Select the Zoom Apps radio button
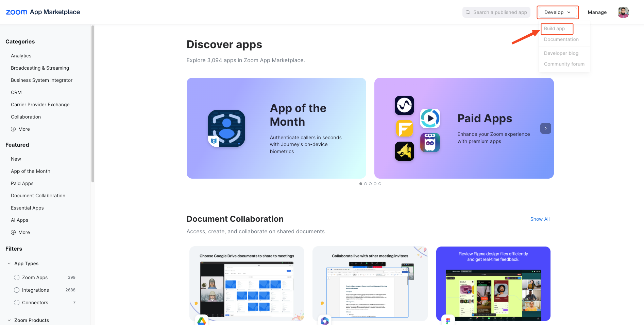The image size is (644, 325). coord(17,277)
